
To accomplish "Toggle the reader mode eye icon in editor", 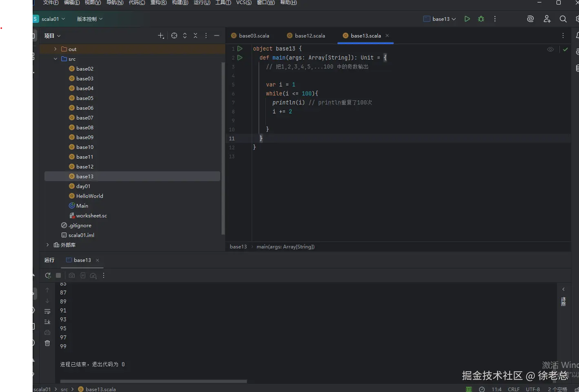I will tap(550, 49).
